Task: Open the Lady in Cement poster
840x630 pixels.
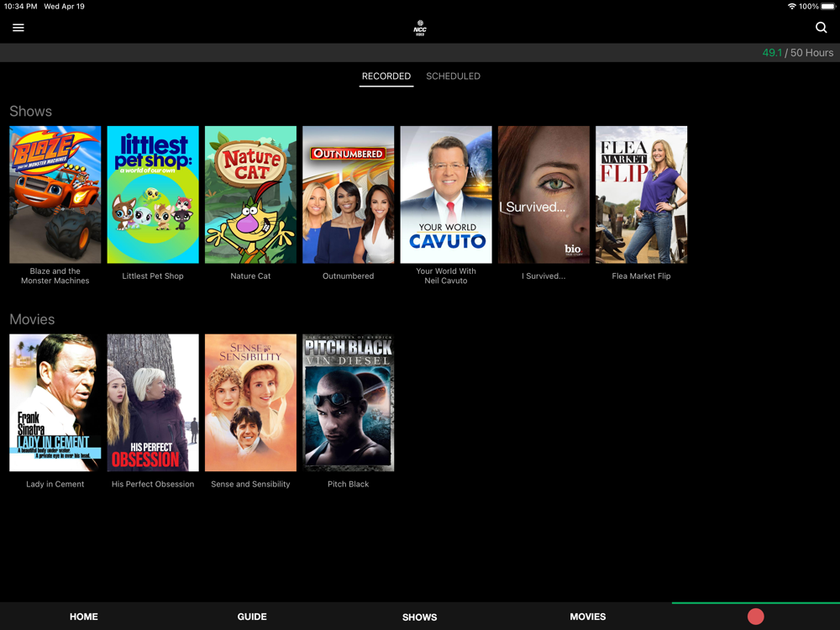Action: point(55,403)
